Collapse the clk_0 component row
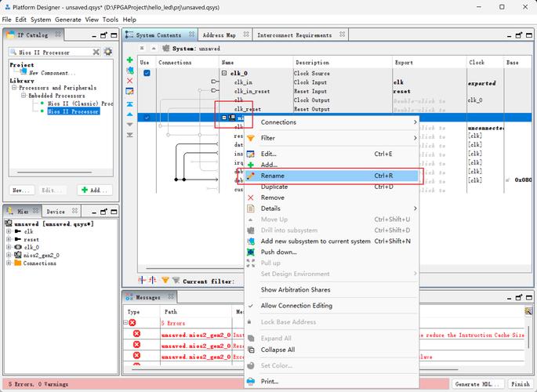Screen dimensions: 537x392 pos(224,73)
